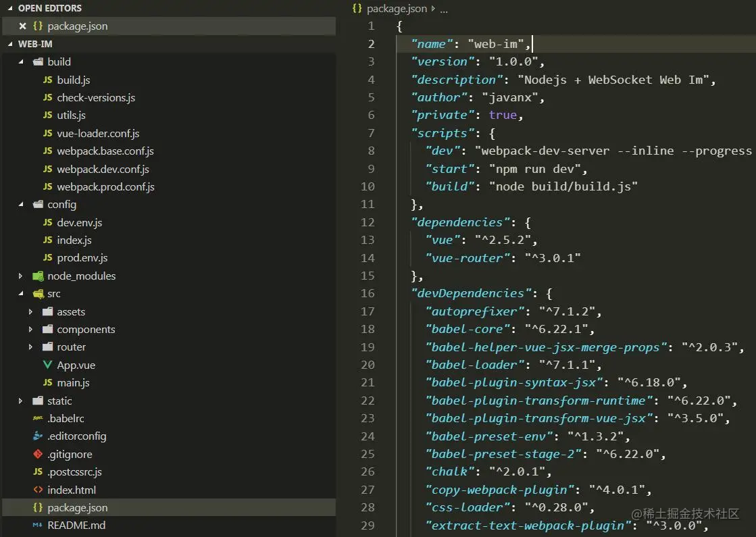Click the build folder icon
The width and height of the screenshot is (756, 537).
pos(38,61)
